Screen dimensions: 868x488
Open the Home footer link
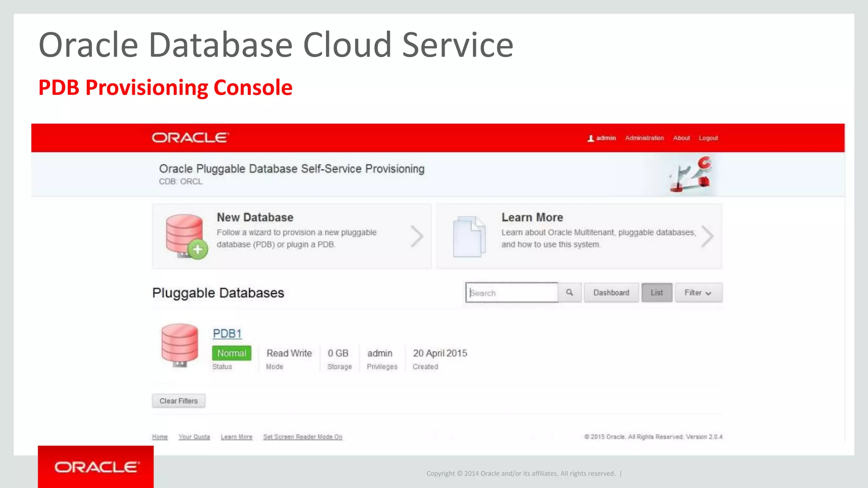click(160, 437)
